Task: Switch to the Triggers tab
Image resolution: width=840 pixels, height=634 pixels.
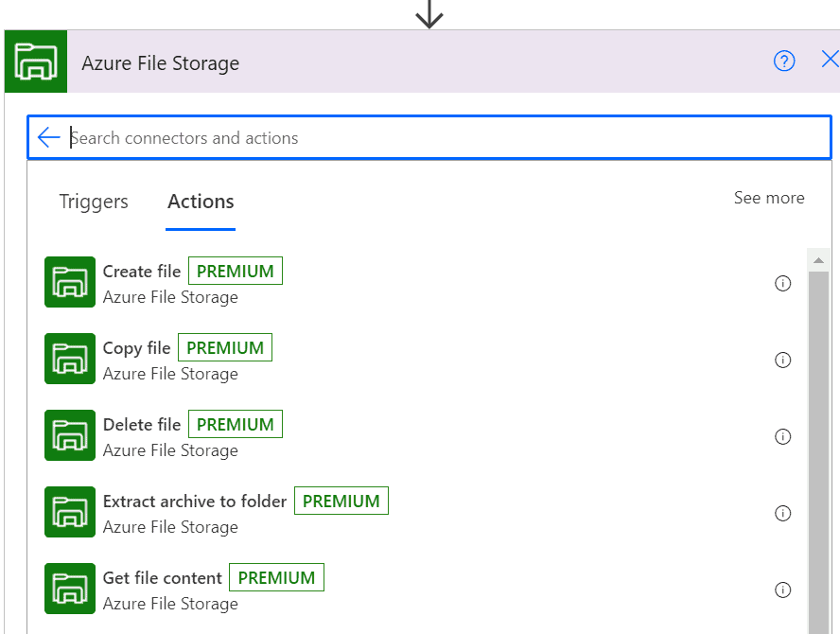Action: 94,203
